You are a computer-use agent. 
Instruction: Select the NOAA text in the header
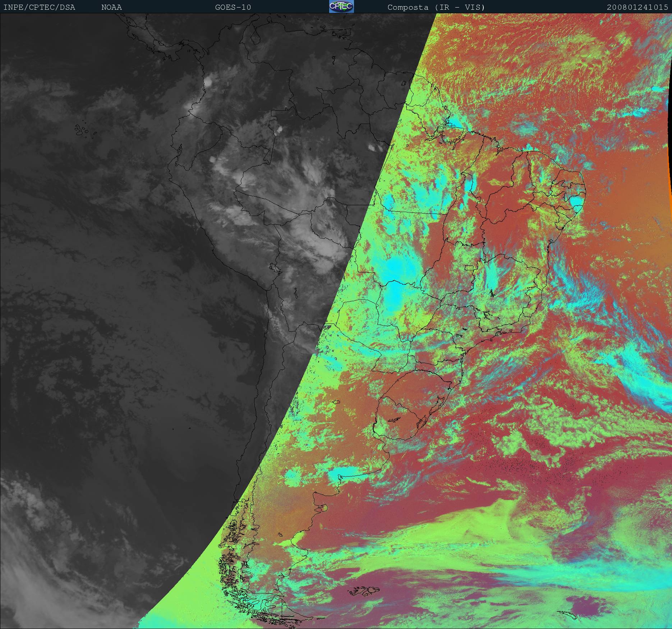tap(111, 7)
